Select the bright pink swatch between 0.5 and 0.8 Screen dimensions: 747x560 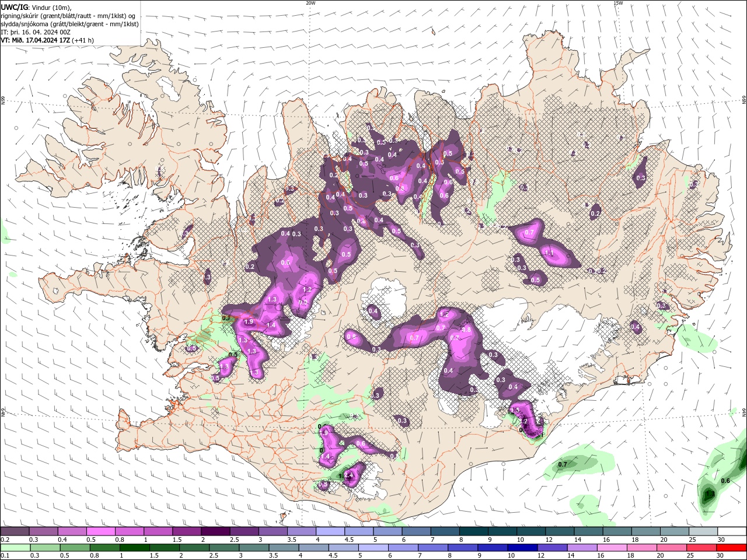tap(101, 531)
